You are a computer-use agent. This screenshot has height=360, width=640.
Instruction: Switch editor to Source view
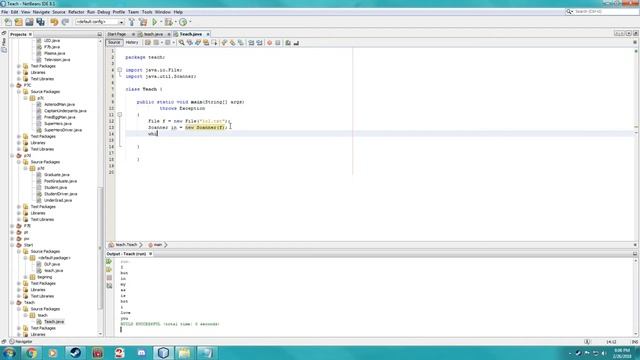click(114, 42)
